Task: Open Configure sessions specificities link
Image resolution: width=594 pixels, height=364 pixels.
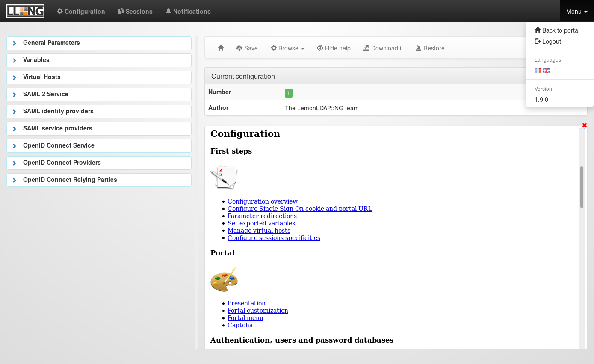Action: click(x=274, y=238)
